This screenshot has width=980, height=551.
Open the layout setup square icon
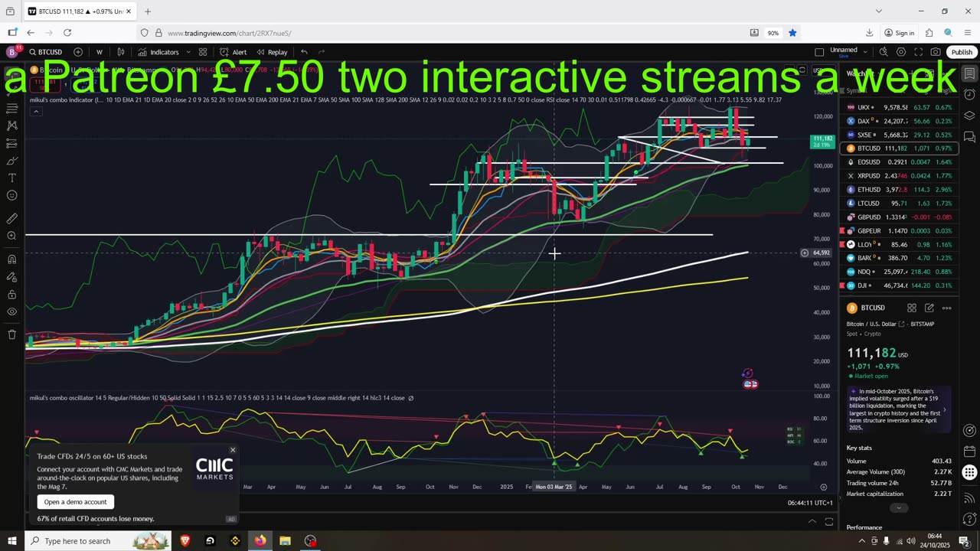click(819, 52)
